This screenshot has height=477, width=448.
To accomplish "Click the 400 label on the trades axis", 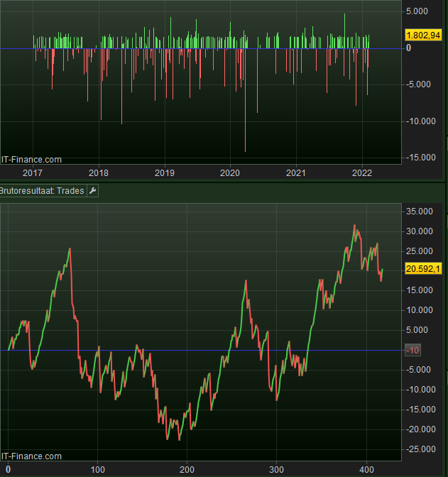I will point(366,469).
